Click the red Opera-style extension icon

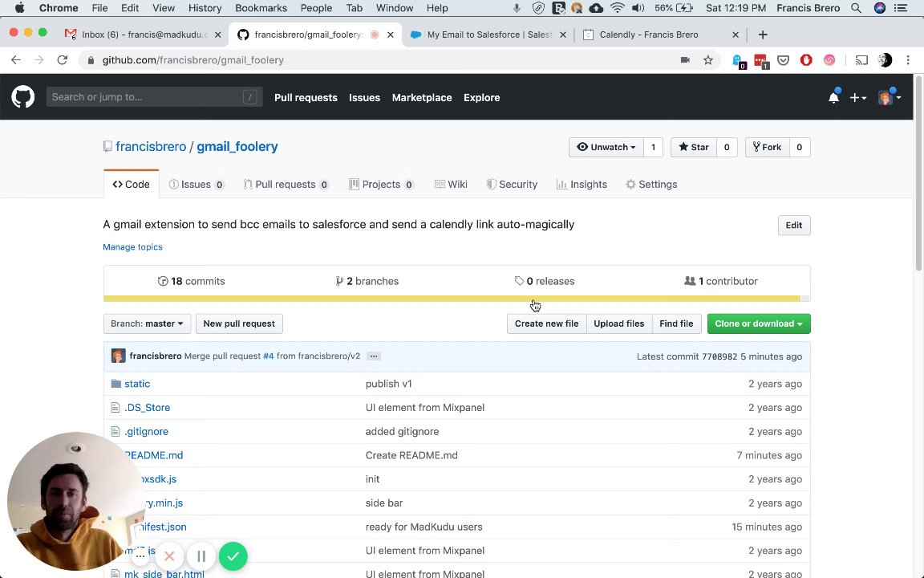[806, 60]
